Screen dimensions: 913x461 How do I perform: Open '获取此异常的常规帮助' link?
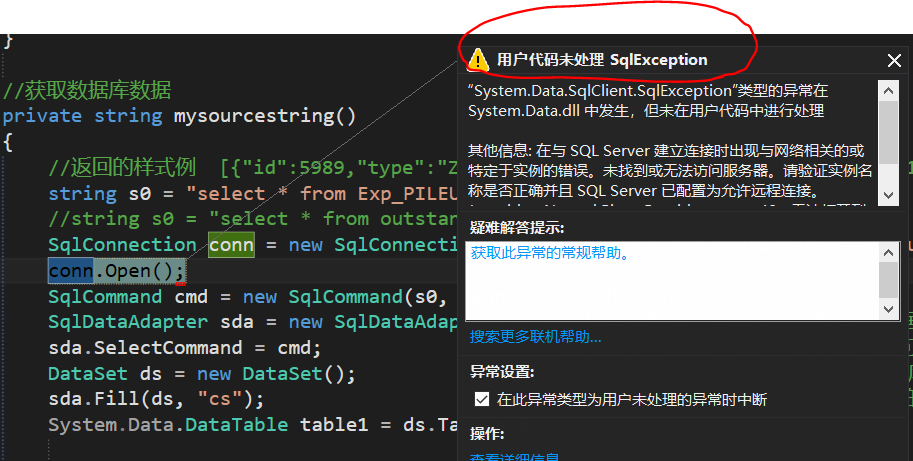(550, 253)
